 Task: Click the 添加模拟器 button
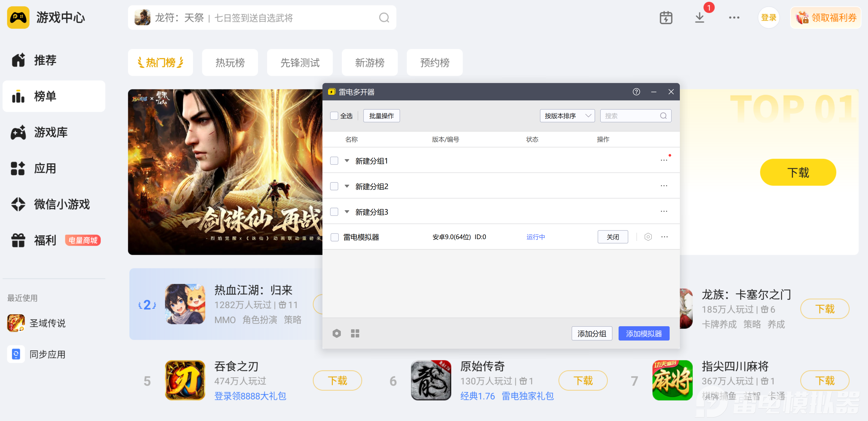[x=643, y=333]
